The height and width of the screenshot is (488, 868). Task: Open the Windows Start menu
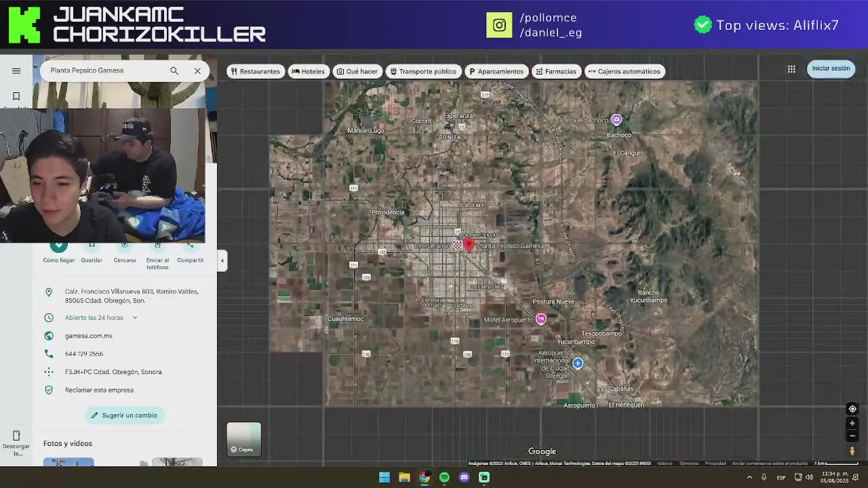pos(384,477)
